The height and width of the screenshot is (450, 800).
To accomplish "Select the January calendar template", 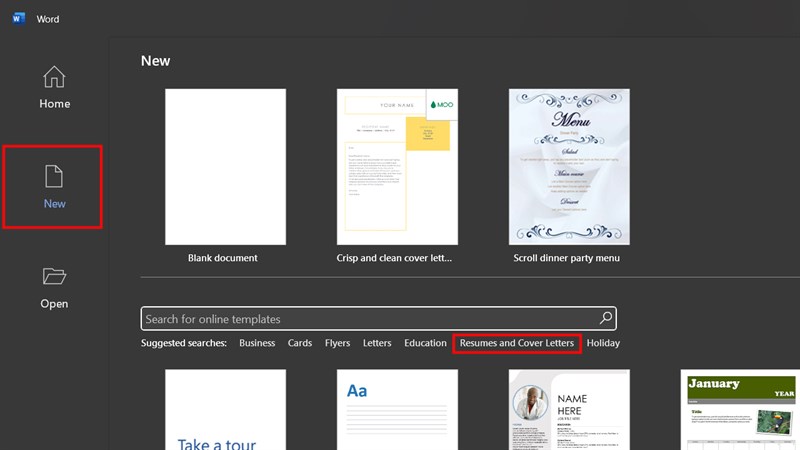I will pyautogui.click(x=740, y=410).
